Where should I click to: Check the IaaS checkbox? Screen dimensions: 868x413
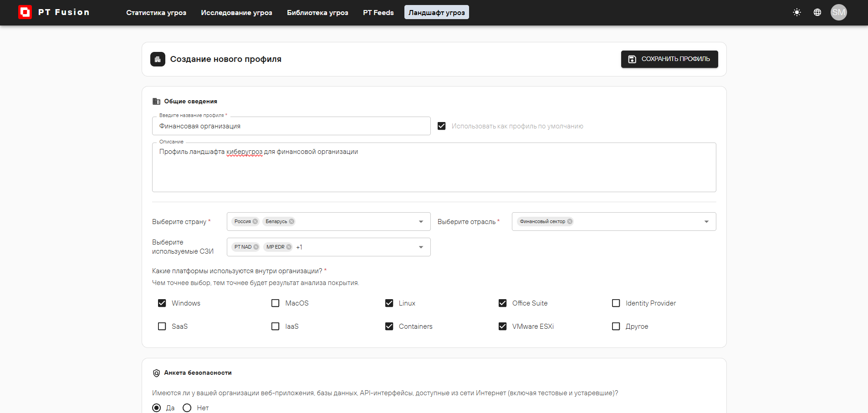pyautogui.click(x=275, y=326)
